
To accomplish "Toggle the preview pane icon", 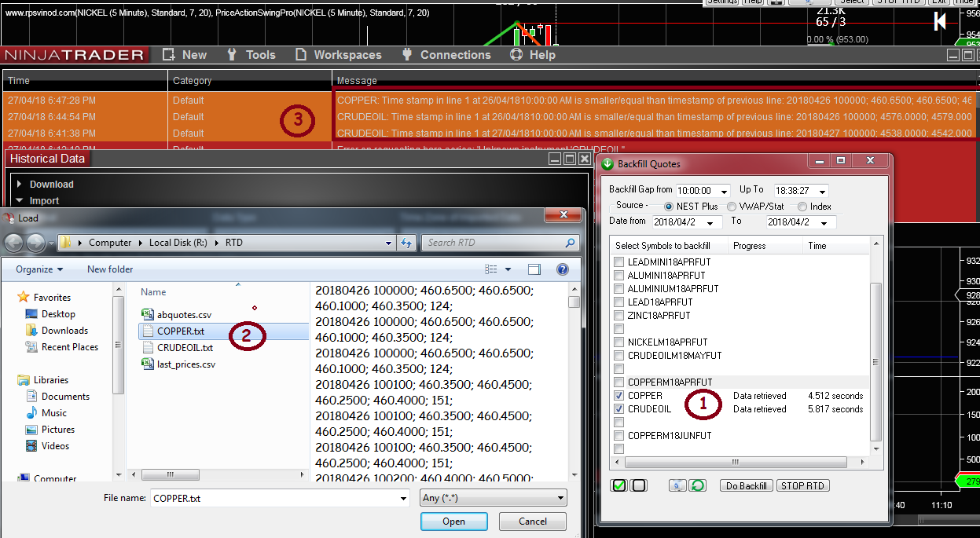I will 534,269.
